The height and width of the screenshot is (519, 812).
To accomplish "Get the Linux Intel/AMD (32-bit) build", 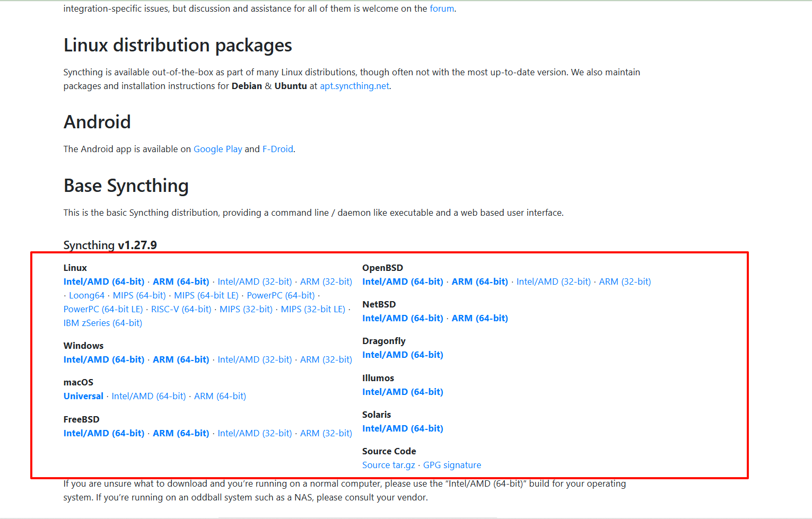I will coord(255,282).
